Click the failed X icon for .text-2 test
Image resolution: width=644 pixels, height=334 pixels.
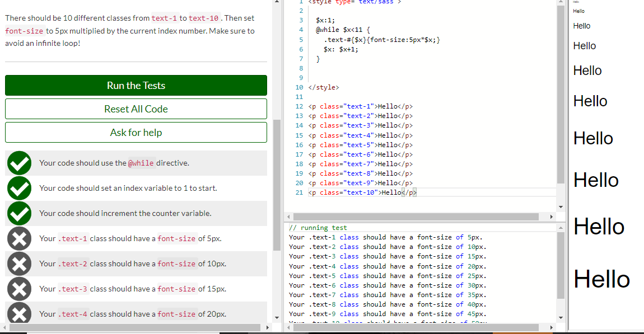point(19,264)
